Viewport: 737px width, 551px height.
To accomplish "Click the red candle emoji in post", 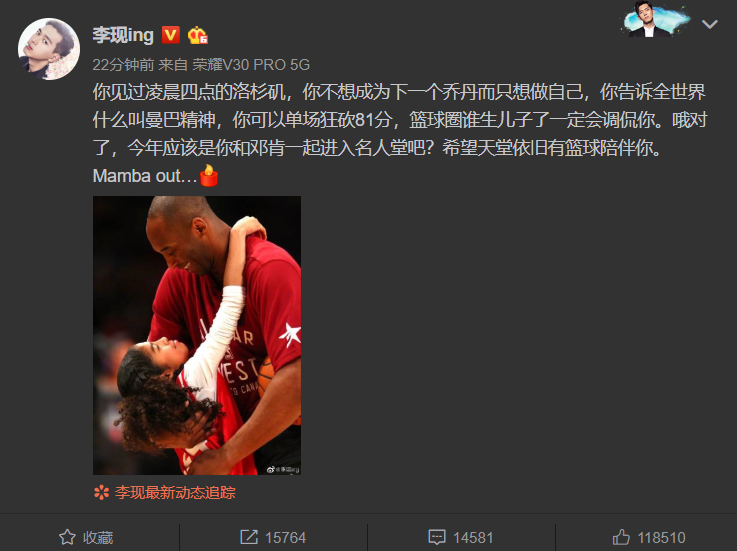I will coord(209,175).
